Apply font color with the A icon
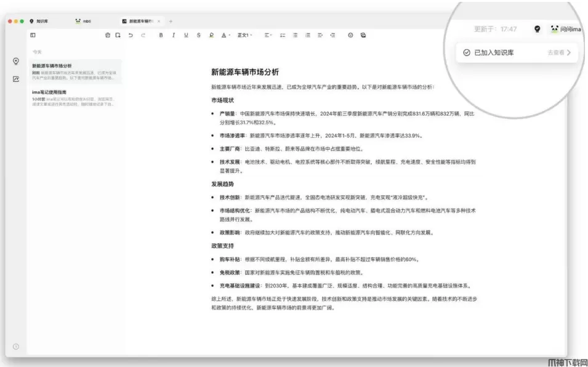Screen dimensions: 588x367 [x=224, y=35]
